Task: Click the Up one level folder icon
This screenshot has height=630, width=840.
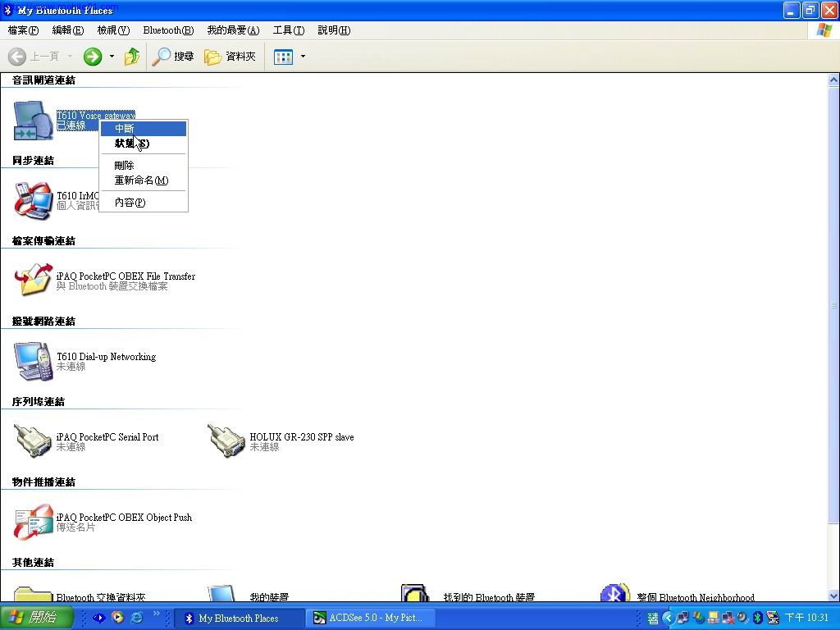Action: 132,57
